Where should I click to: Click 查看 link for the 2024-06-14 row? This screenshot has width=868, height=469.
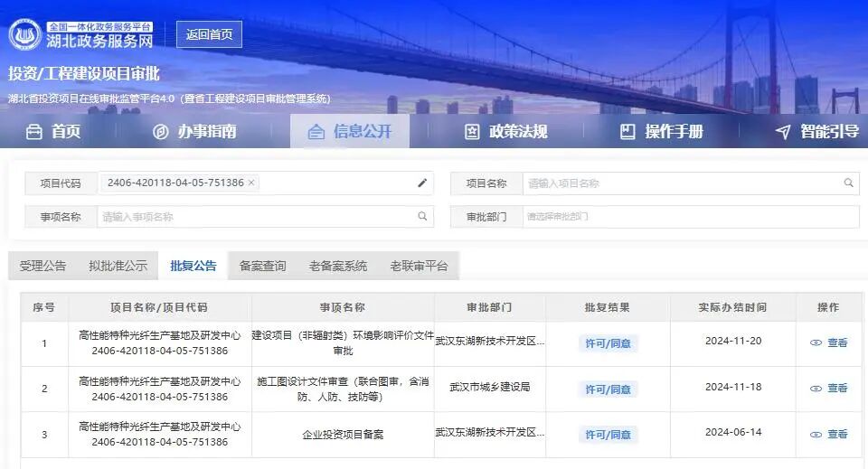[837, 434]
